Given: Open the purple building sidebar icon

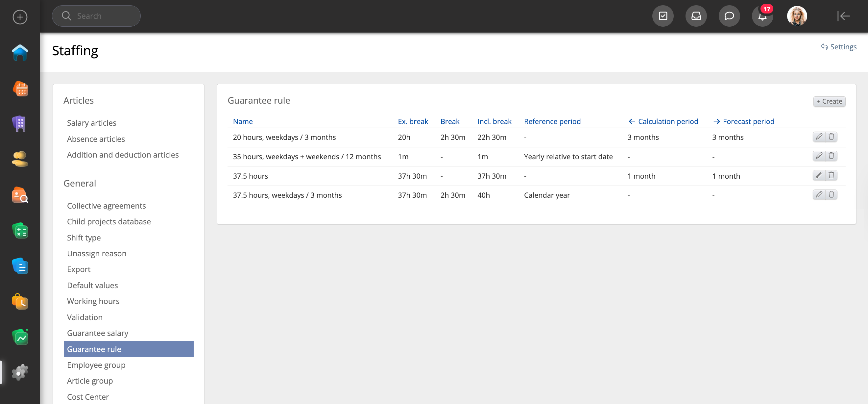Looking at the screenshot, I should tap(20, 124).
